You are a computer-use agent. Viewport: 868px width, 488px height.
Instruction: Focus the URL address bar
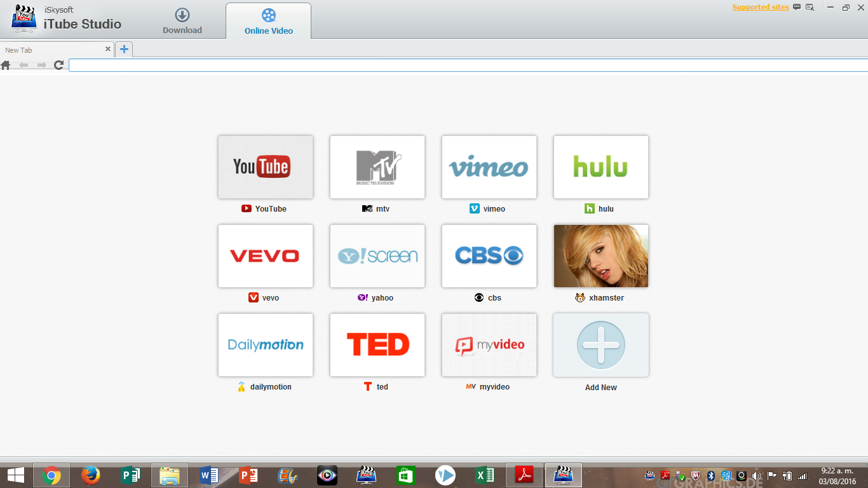click(468, 65)
